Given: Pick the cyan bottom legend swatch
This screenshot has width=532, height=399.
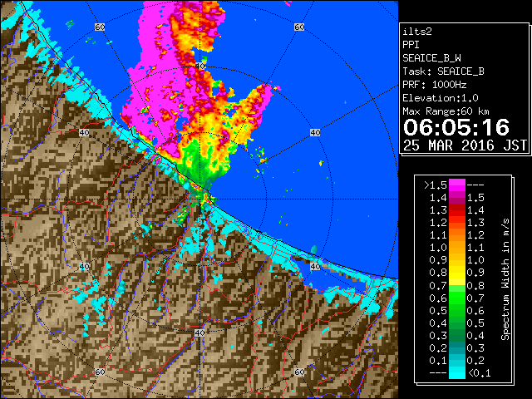Looking at the screenshot, I should click(457, 373).
